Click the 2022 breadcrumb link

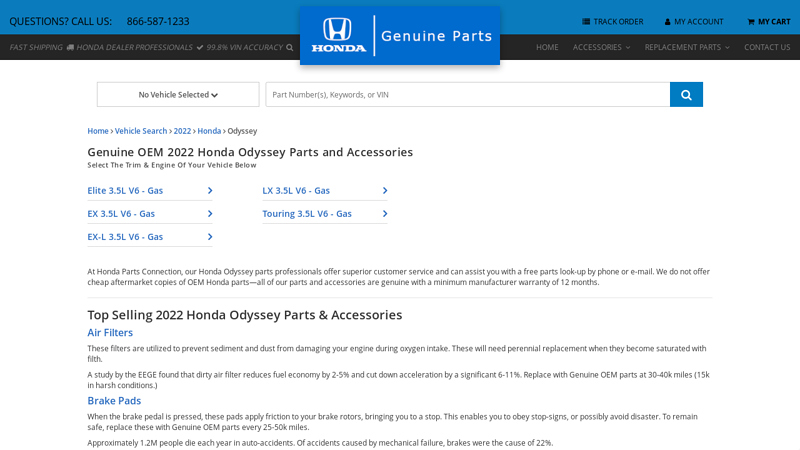tap(182, 131)
